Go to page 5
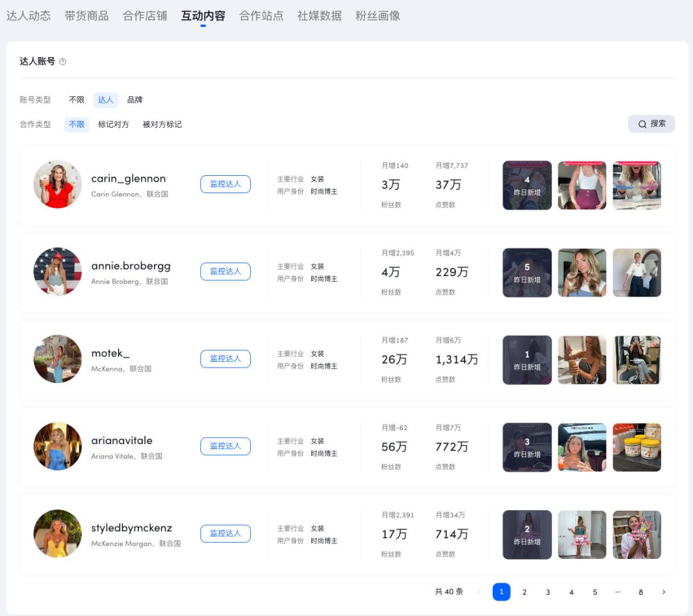Image resolution: width=693 pixels, height=616 pixels. pos(595,592)
